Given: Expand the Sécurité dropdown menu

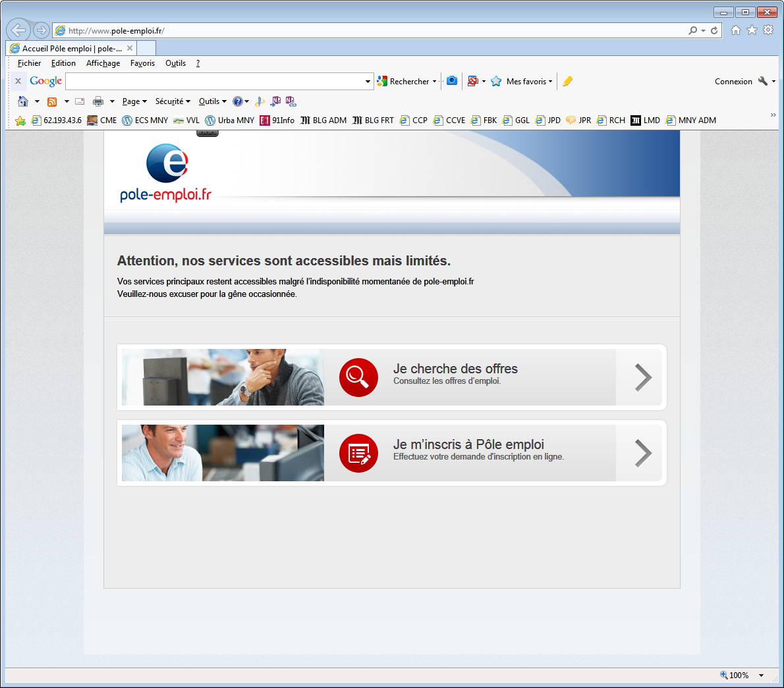Looking at the screenshot, I should [x=173, y=101].
